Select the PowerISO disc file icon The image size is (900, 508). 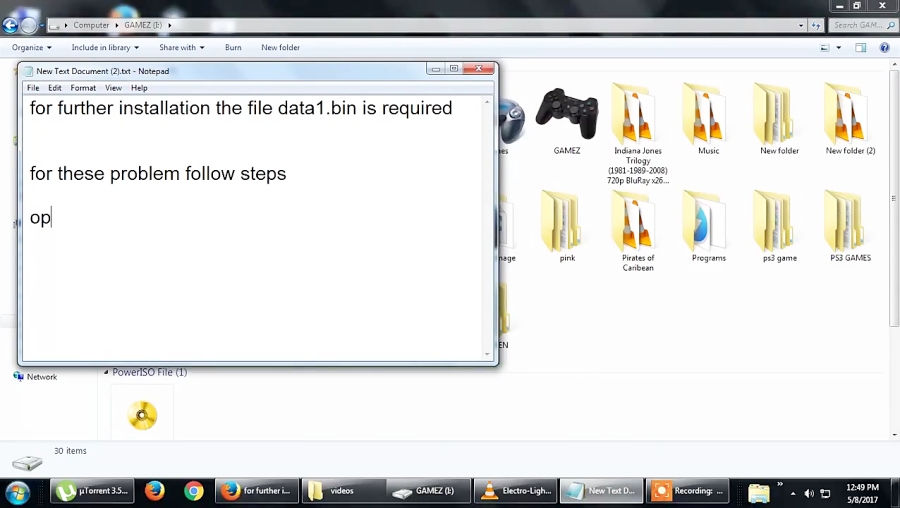click(x=142, y=415)
